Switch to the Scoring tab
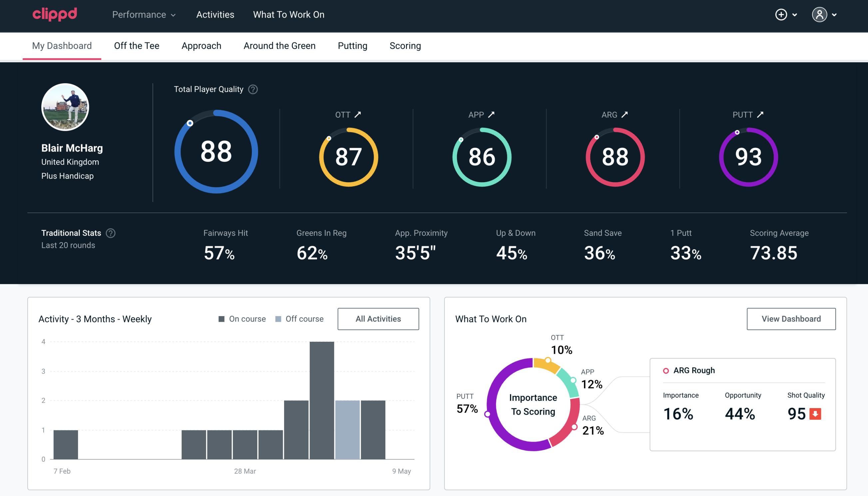This screenshot has width=868, height=496. click(405, 45)
